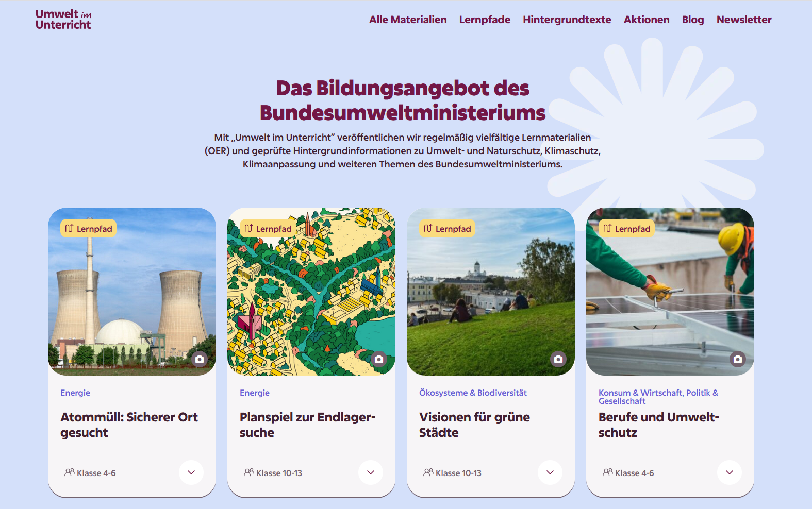
Task: Expand the Atommüll: Sicherer Ort gesucht card
Action: [x=191, y=472]
